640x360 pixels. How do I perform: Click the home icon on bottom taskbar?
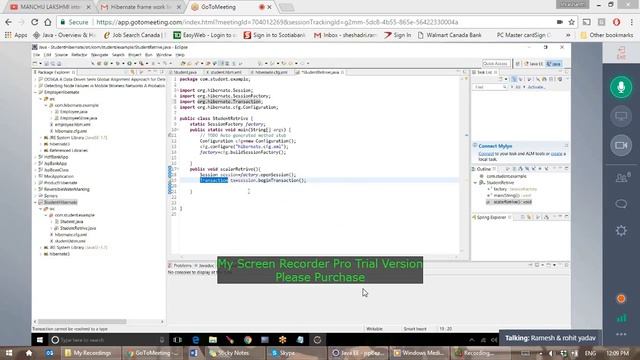(x=29, y=353)
